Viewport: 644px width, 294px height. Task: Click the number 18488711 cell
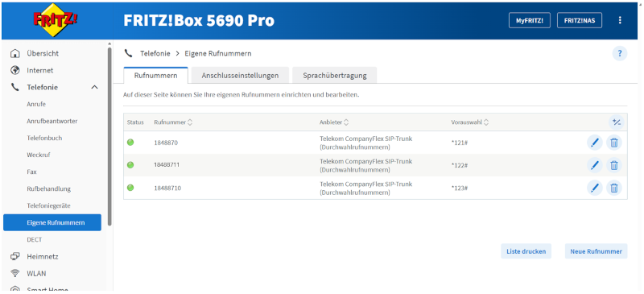pos(167,165)
